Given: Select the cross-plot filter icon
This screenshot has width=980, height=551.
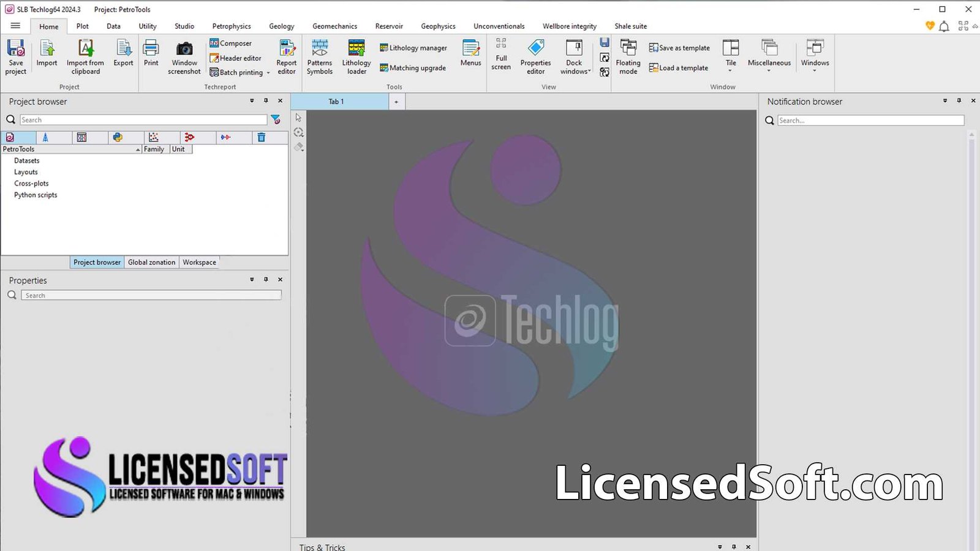Looking at the screenshot, I should pos(154,137).
